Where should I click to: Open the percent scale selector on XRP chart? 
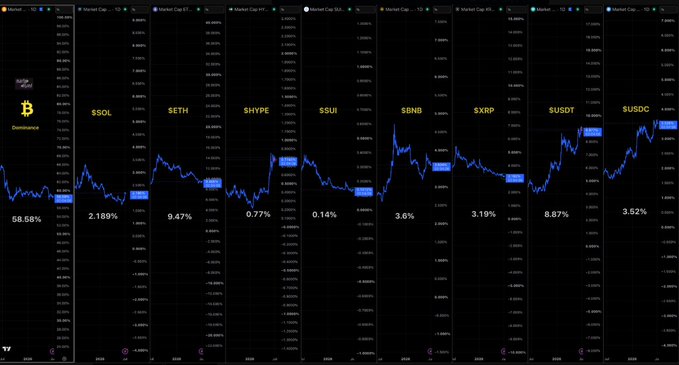pos(516,10)
